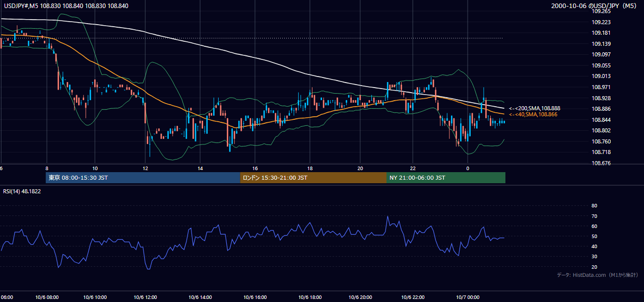644x302 pixels.
Task: Click hour 18 on price chart time axis
Action: (310, 169)
